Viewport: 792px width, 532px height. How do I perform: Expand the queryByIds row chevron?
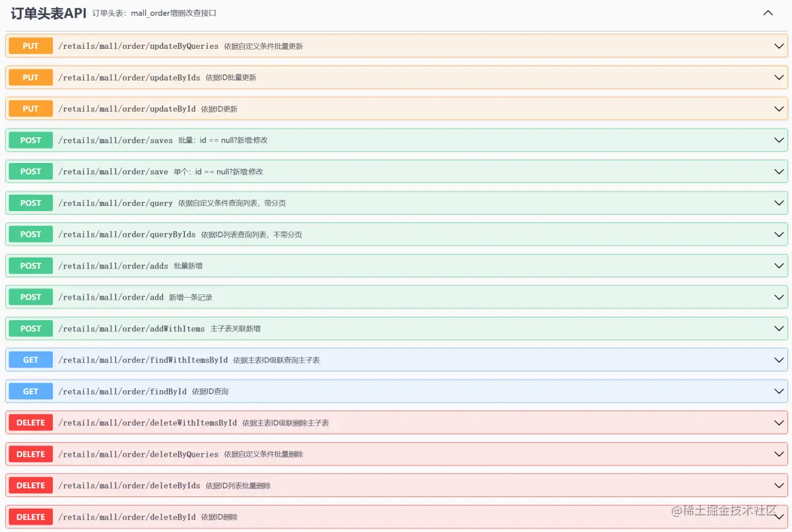[x=779, y=234]
